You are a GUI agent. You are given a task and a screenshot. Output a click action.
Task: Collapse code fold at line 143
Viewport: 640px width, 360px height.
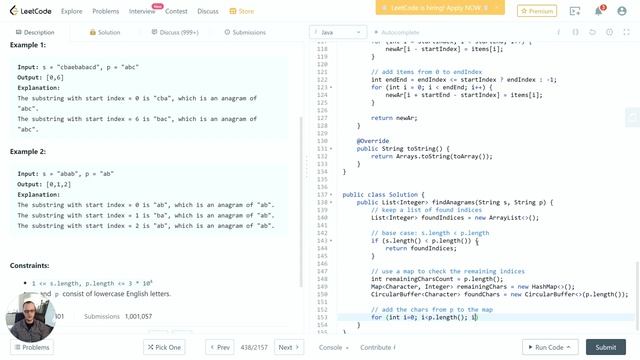[x=331, y=241]
